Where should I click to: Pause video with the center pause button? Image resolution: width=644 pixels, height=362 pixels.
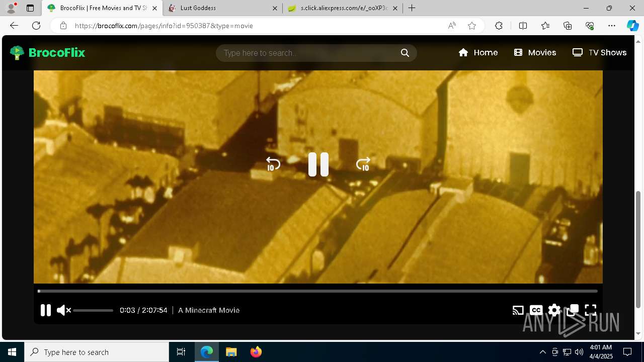pyautogui.click(x=318, y=164)
